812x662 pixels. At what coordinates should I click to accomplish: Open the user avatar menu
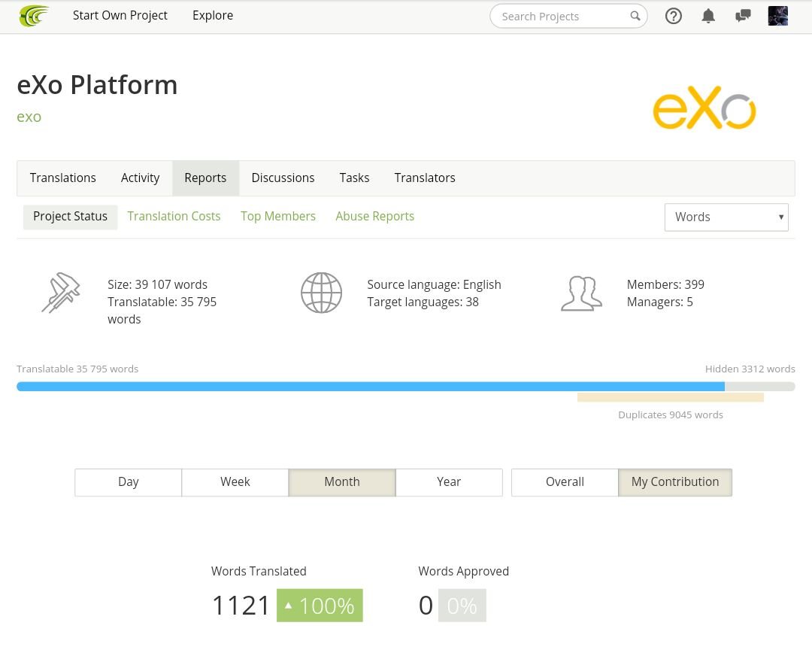777,16
